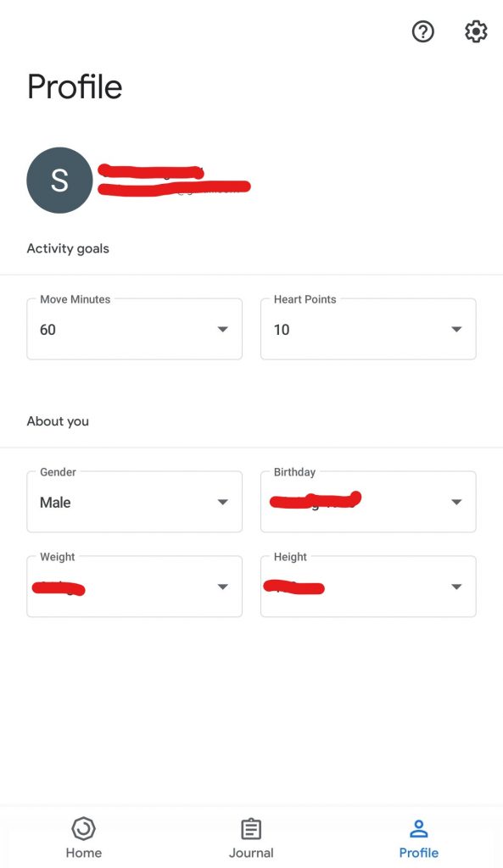Tap the Profile person icon
The height and width of the screenshot is (868, 503).
tap(419, 829)
